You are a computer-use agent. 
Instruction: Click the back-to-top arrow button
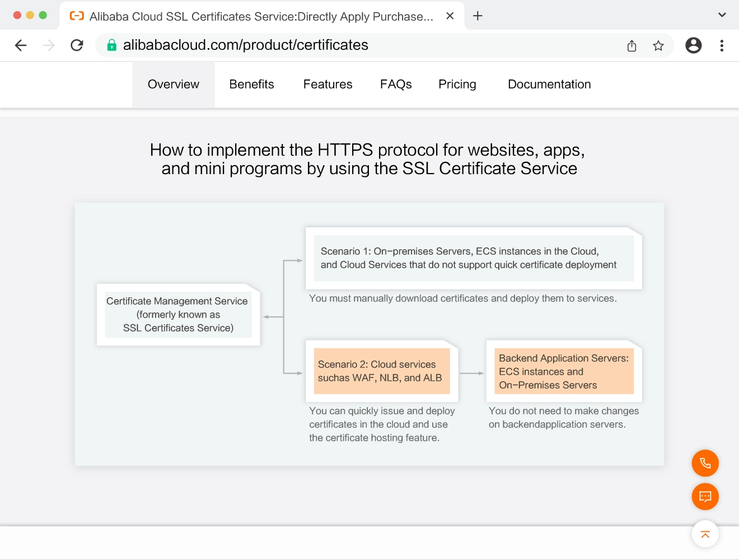(705, 534)
